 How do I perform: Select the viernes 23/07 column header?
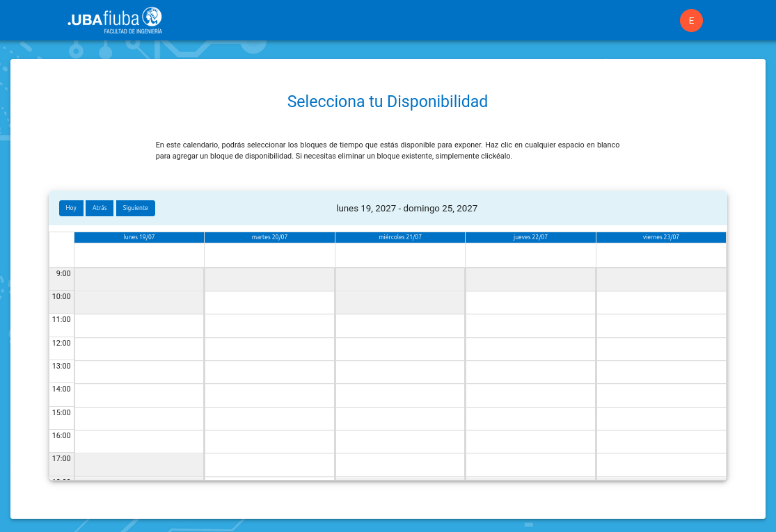coord(660,237)
